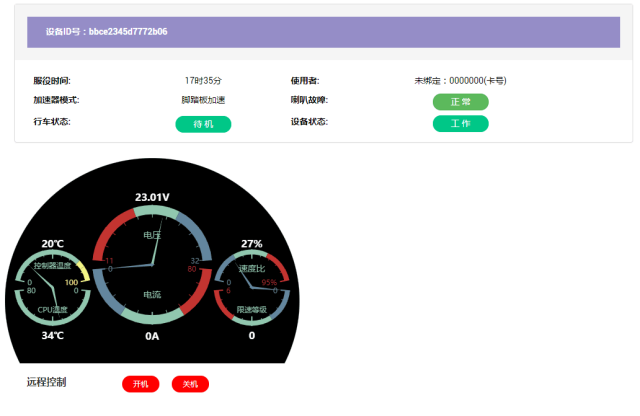Click the 正常 horn fault status badge

tap(460, 102)
